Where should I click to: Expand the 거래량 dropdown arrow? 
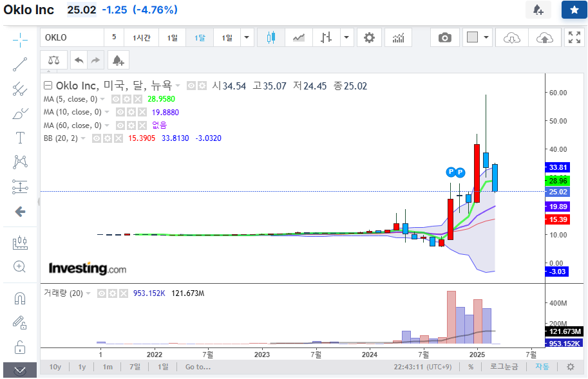tap(88, 293)
